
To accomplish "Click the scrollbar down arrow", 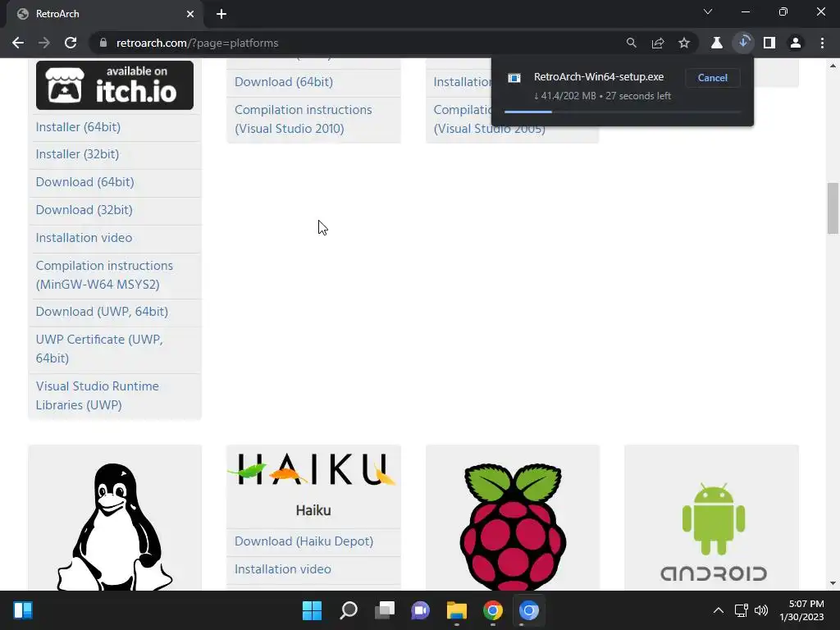I will coord(833,583).
